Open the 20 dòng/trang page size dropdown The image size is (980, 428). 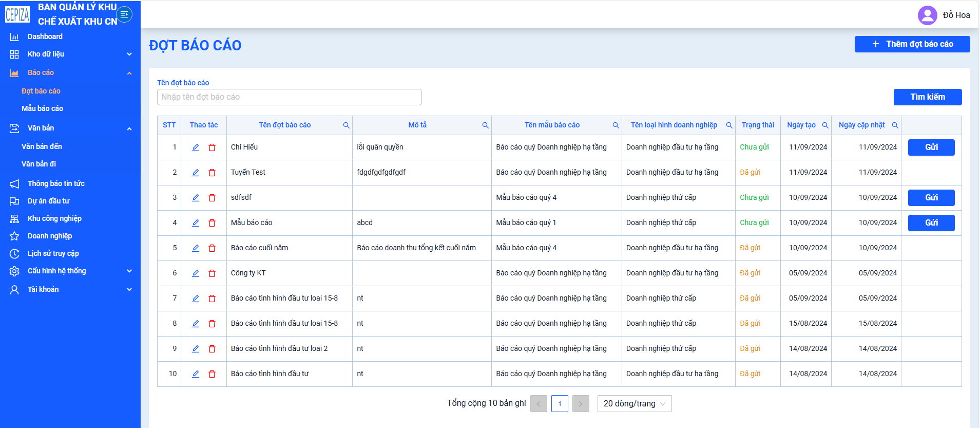(635, 403)
